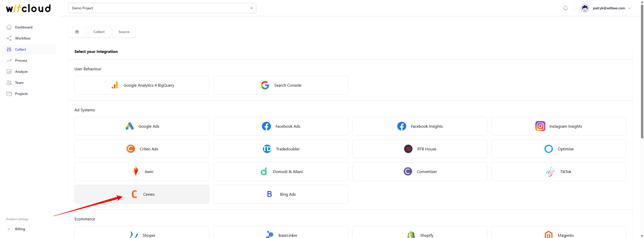Click the witcloud logo
Image resolution: width=644 pixels, height=238 pixels.
click(x=28, y=8)
